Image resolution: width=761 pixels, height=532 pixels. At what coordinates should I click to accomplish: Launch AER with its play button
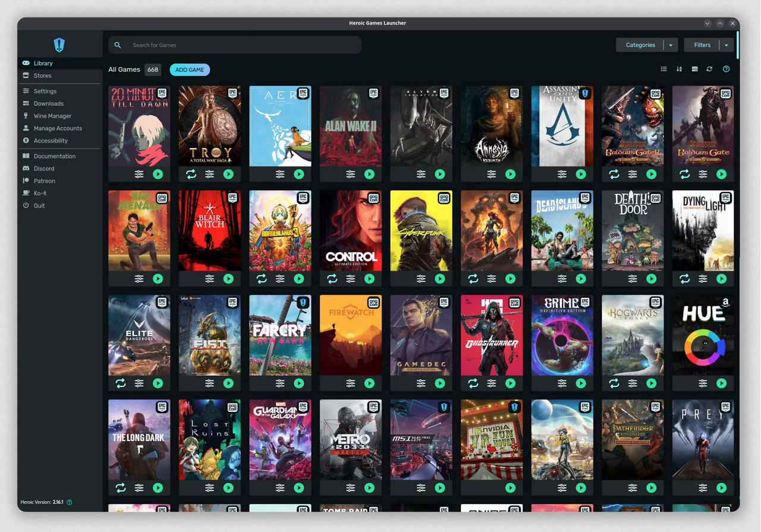pos(299,174)
